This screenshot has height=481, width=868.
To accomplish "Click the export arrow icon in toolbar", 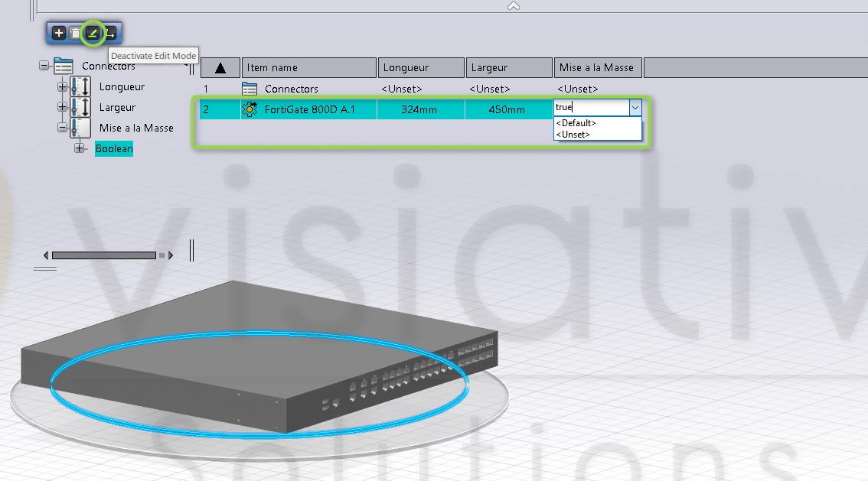I will point(109,33).
